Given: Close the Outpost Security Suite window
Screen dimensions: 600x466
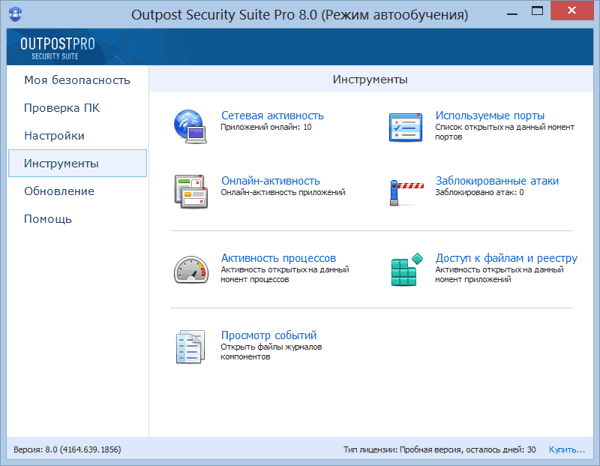Looking at the screenshot, I should (x=577, y=16).
